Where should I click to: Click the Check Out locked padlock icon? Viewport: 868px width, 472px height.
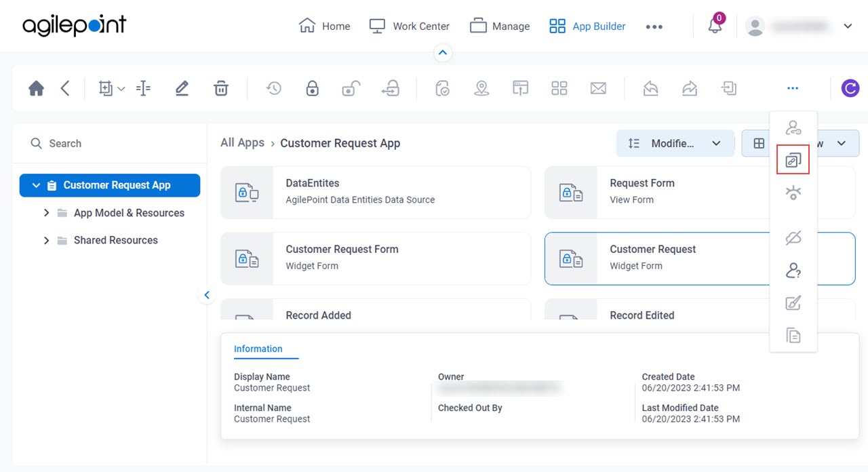(x=312, y=88)
